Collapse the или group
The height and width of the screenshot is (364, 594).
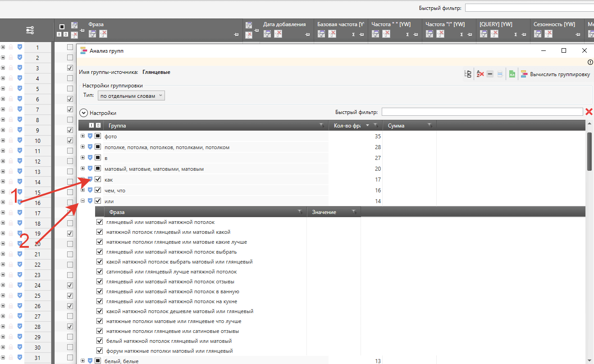pyautogui.click(x=82, y=200)
